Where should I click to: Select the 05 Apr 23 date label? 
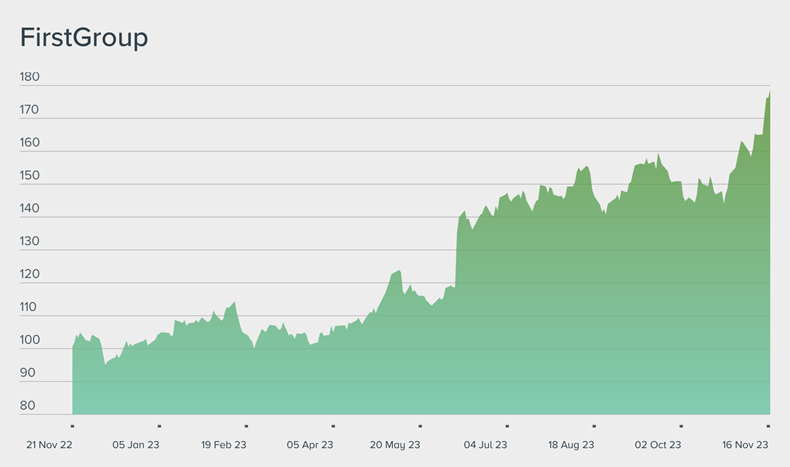pos(311,444)
